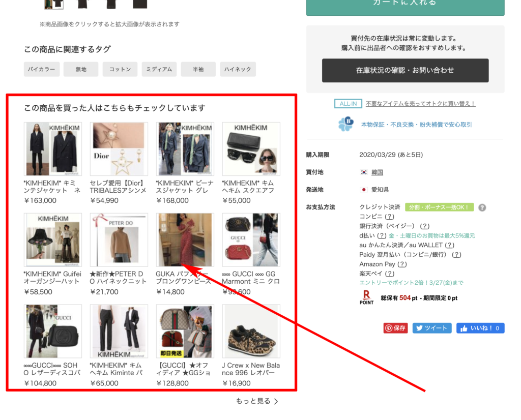Click the ¥21,700 price text

point(104,292)
